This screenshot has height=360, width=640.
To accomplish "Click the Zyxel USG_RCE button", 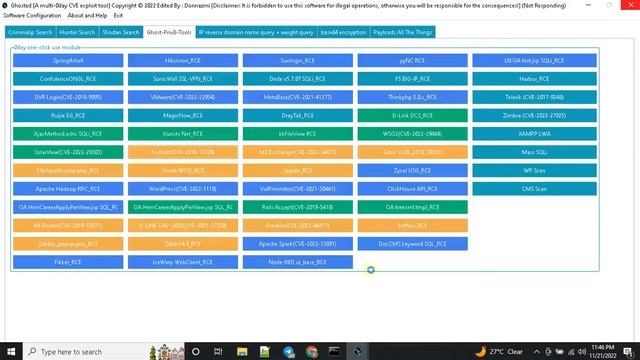I will pos(413,171).
